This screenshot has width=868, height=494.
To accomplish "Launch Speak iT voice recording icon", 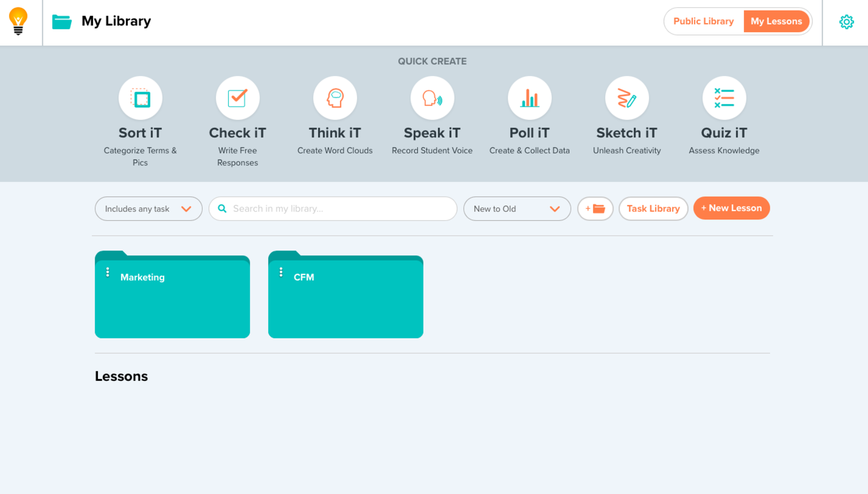I will click(432, 98).
